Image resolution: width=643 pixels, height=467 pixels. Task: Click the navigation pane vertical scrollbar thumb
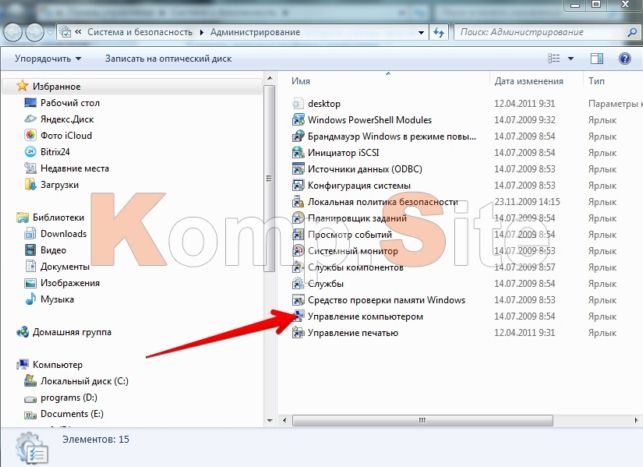pyautogui.click(x=269, y=178)
